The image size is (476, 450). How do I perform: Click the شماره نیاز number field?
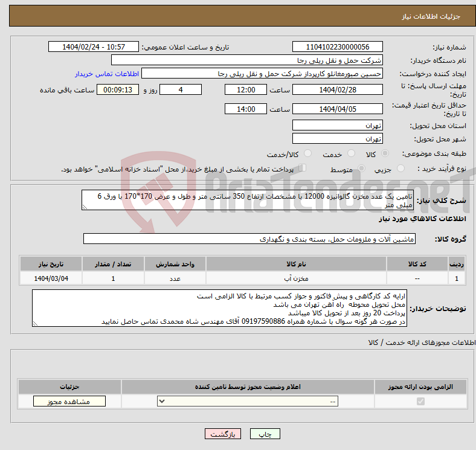tap(337, 47)
